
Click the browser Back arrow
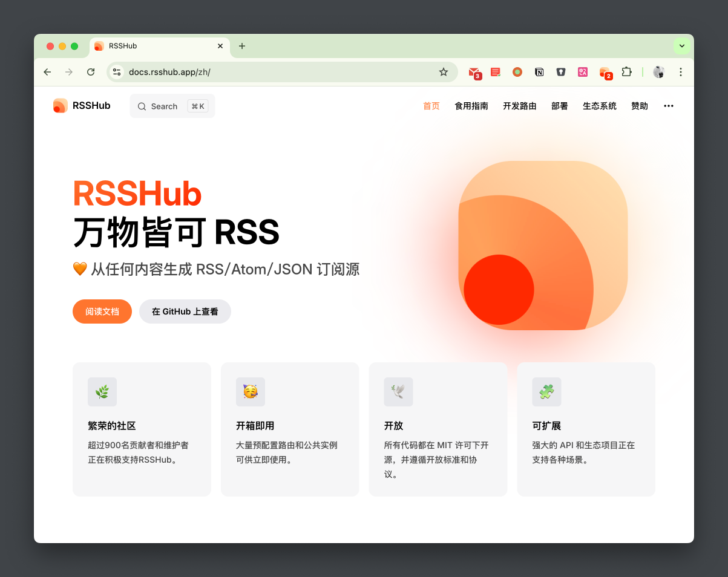(47, 72)
